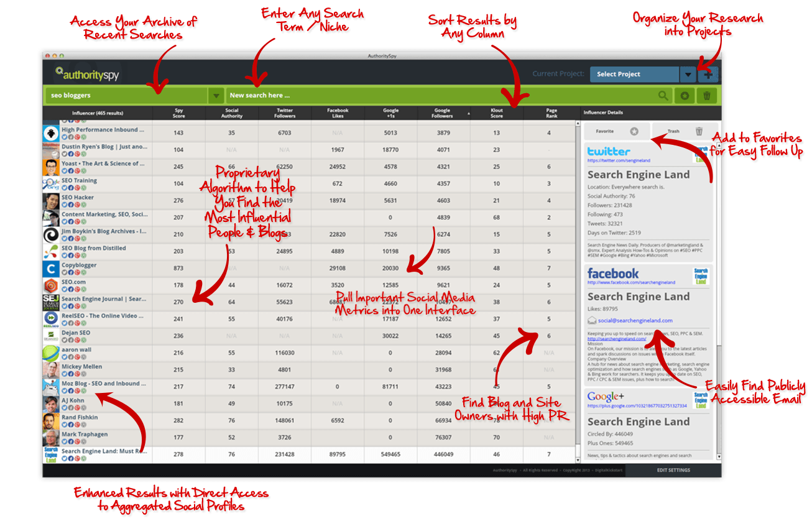This screenshot has height=521, width=812.
Task: Click Google Followers value 446049
Action: click(443, 454)
